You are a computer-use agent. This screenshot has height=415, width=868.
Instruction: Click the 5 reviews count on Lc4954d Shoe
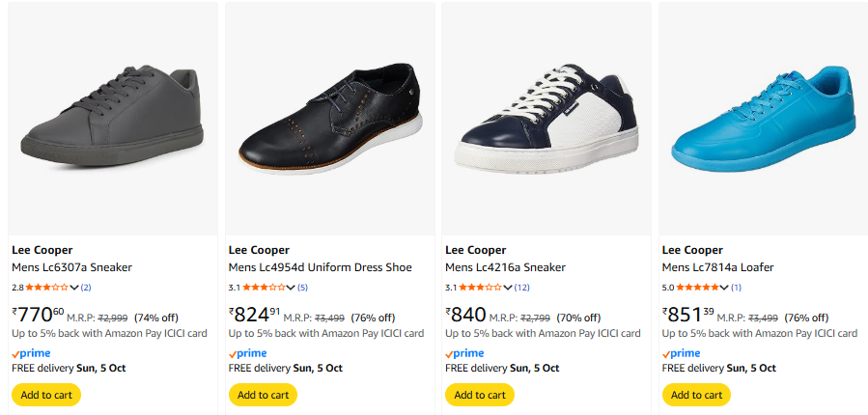(x=303, y=288)
